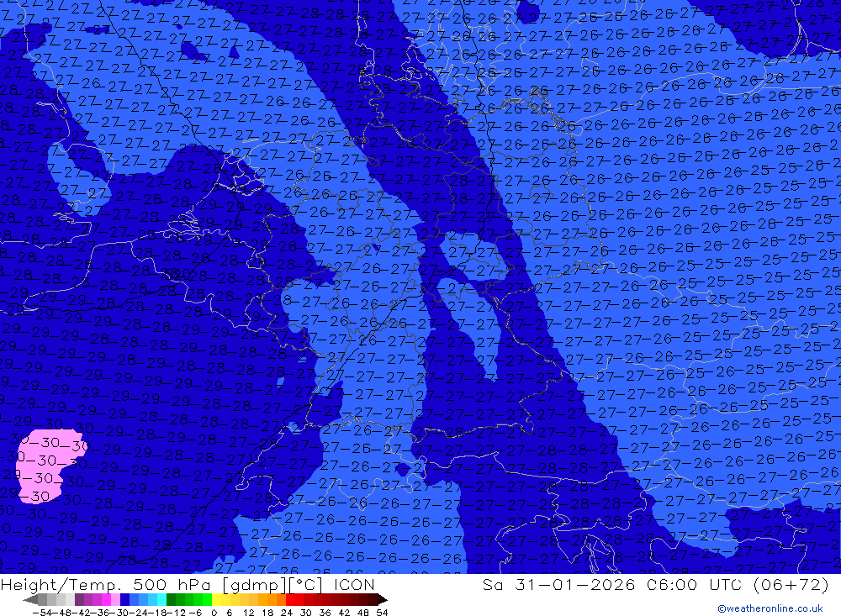Click the '500 hPa' level label
The image size is (841, 616).
click(171, 584)
